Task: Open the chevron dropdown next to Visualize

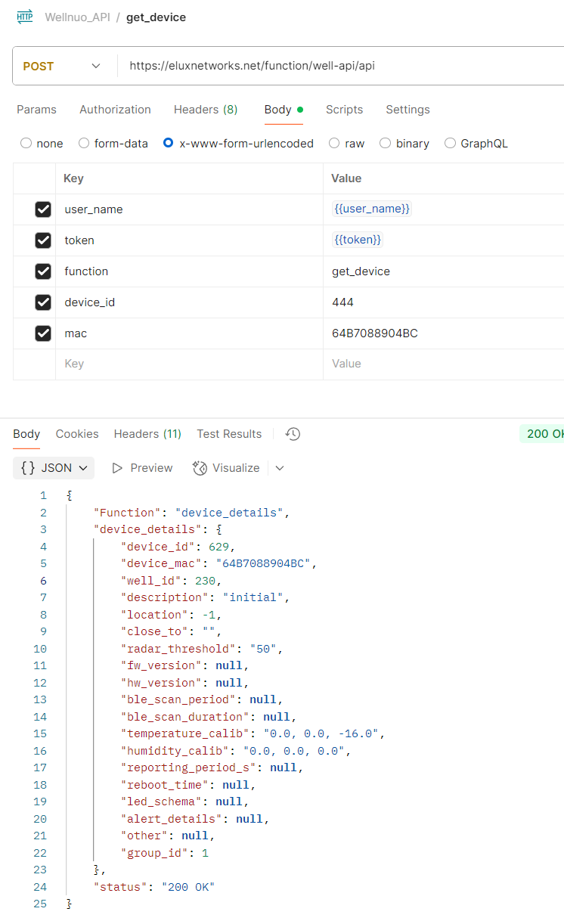Action: tap(280, 468)
